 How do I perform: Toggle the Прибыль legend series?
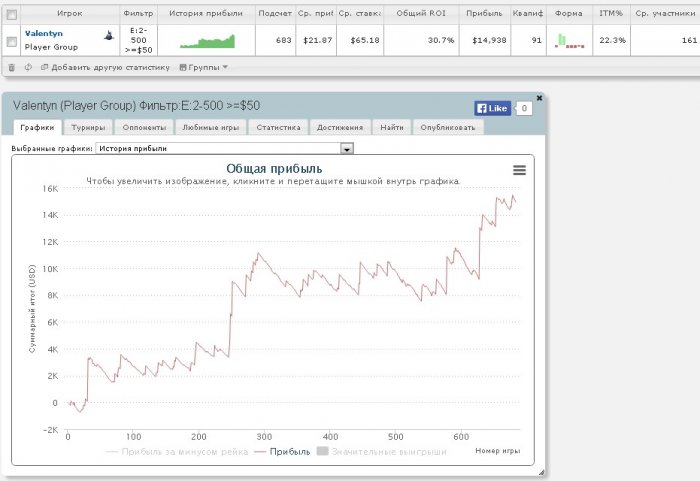[x=284, y=451]
